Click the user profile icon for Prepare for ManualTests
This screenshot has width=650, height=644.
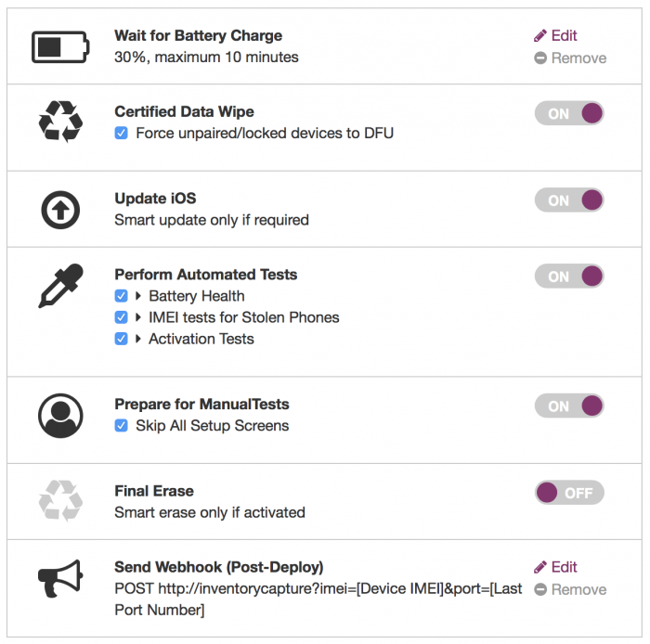(60, 416)
